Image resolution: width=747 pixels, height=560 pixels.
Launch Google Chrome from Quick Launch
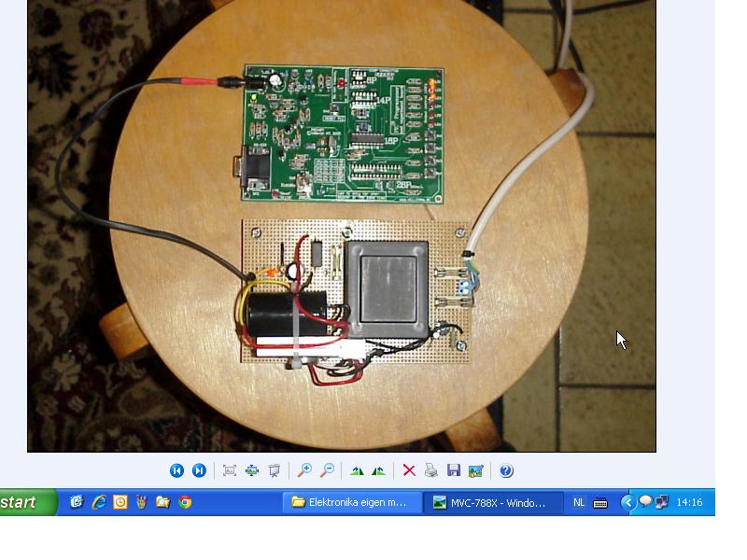coord(185,502)
